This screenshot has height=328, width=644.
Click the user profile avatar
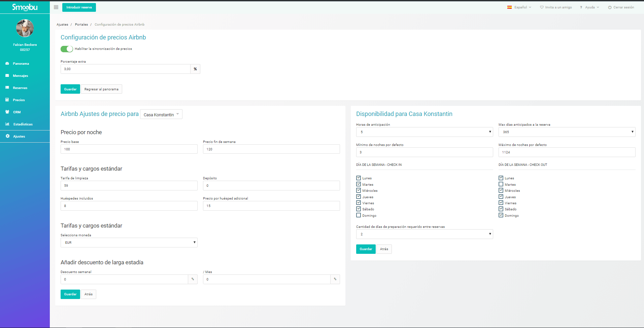coord(25,28)
